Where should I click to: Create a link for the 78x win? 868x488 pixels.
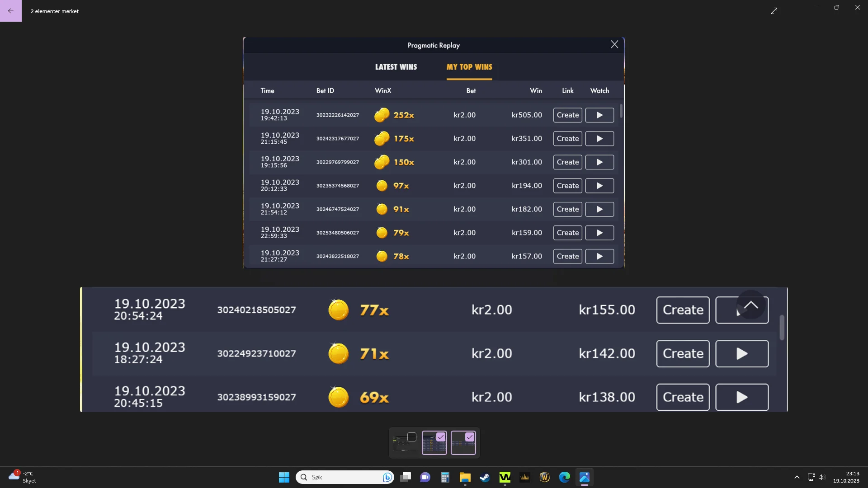(568, 256)
